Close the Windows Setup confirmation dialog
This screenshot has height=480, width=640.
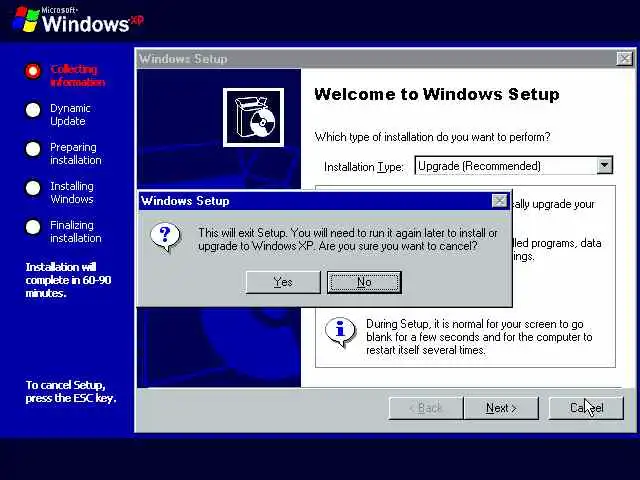[499, 201]
